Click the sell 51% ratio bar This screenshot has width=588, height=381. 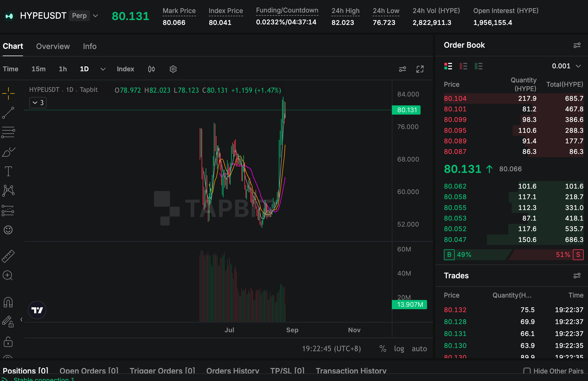coord(546,255)
